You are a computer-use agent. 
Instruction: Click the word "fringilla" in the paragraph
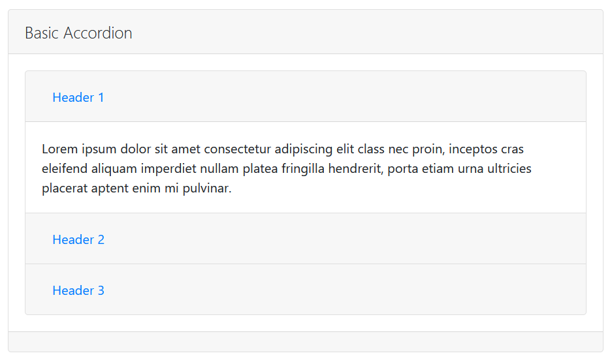(303, 169)
